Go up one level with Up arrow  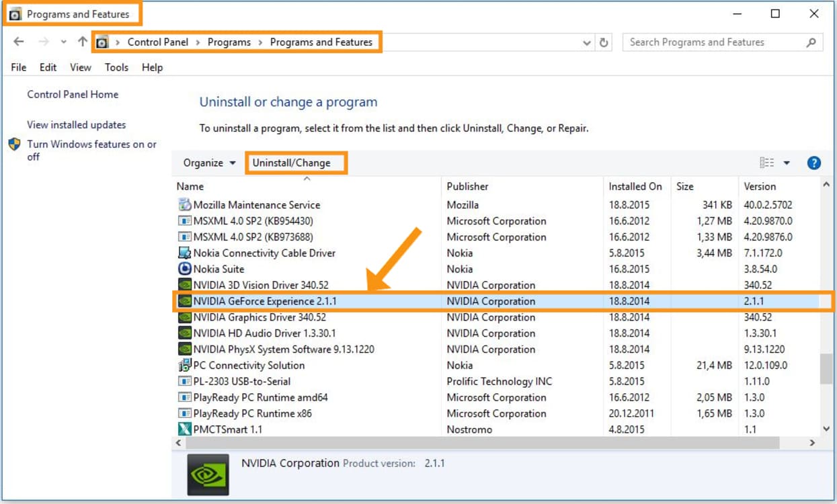pos(82,42)
